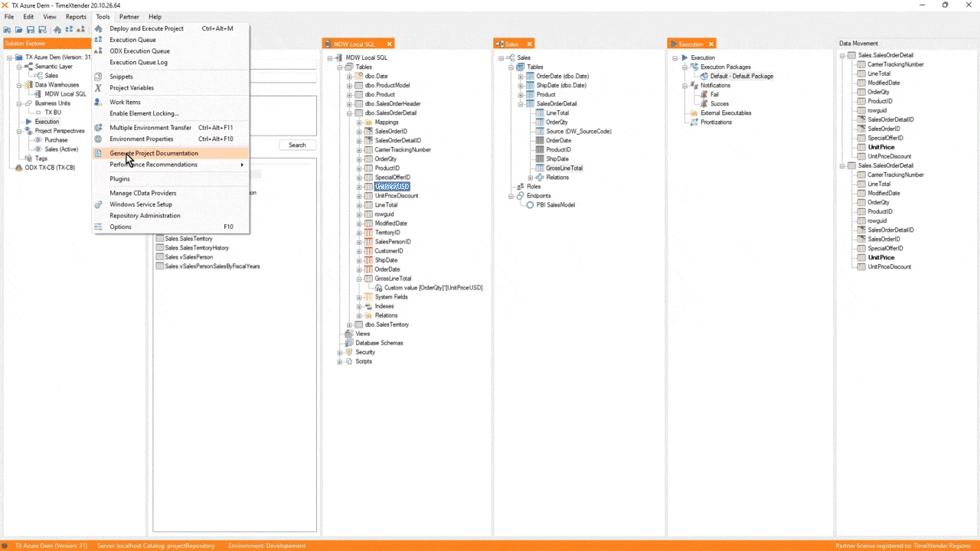This screenshot has width=980, height=551.
Task: Click the Deploy and Execute toolbar icon
Action: point(57,29)
